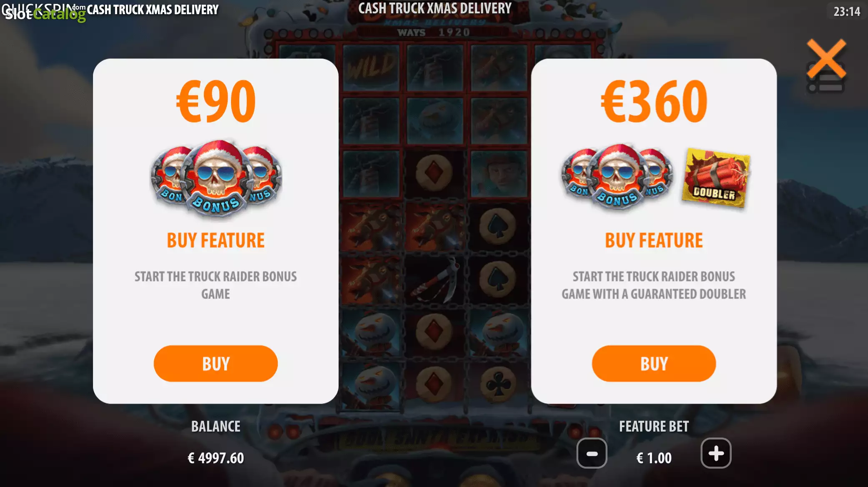Click the €90 price heading
This screenshot has height=487, width=868.
click(x=216, y=101)
